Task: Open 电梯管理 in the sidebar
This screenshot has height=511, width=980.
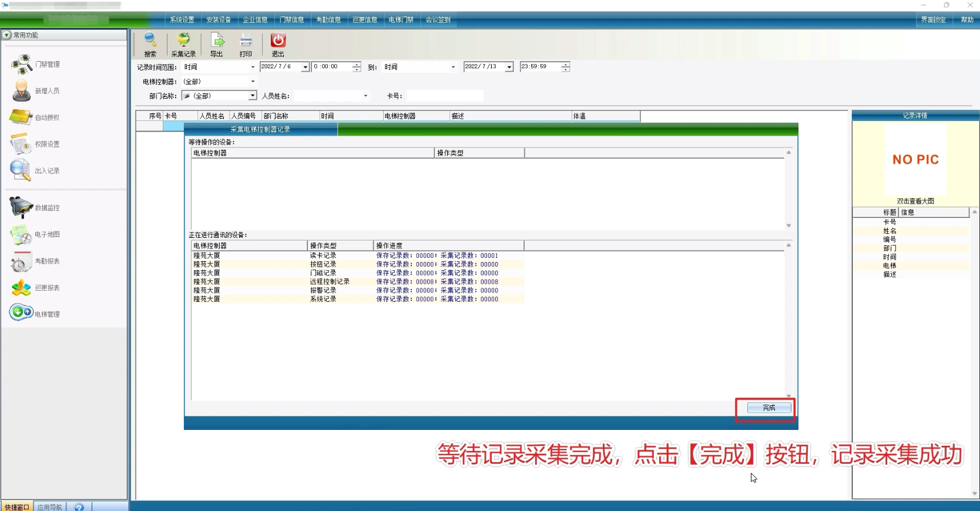Action: (x=35, y=314)
